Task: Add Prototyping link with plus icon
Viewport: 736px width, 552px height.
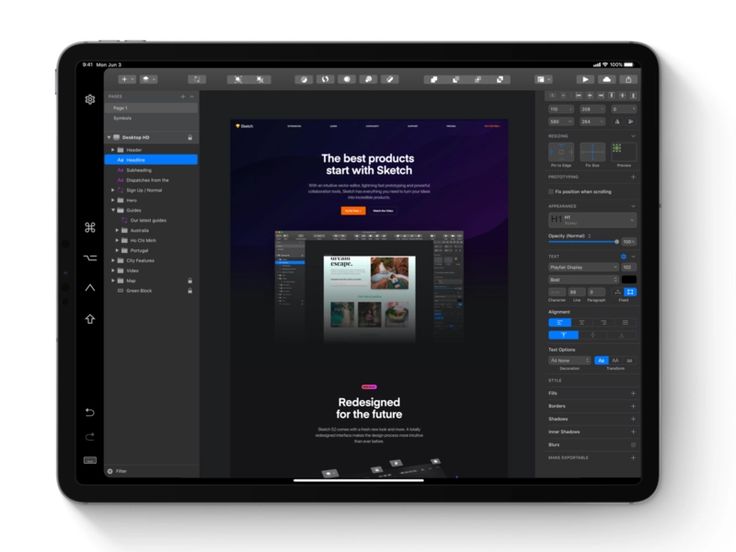Action: click(x=633, y=177)
